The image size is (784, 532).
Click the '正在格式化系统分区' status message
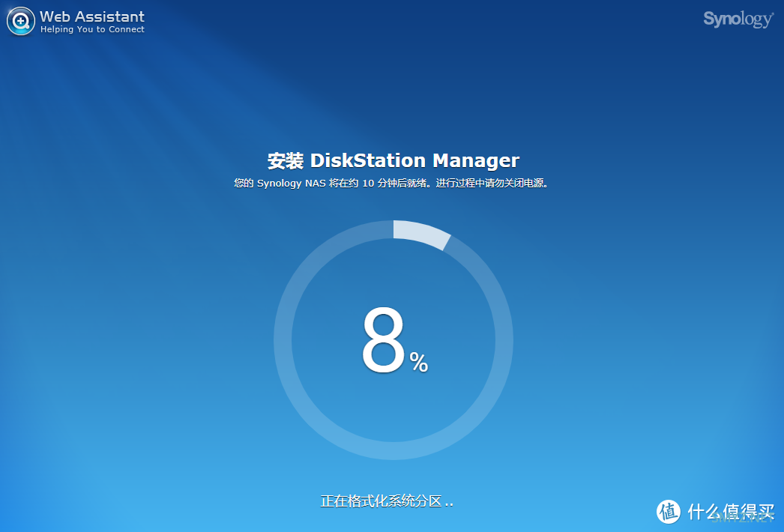(387, 501)
